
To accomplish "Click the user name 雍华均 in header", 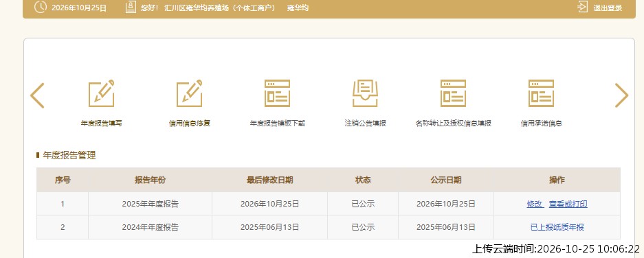I will (x=298, y=8).
